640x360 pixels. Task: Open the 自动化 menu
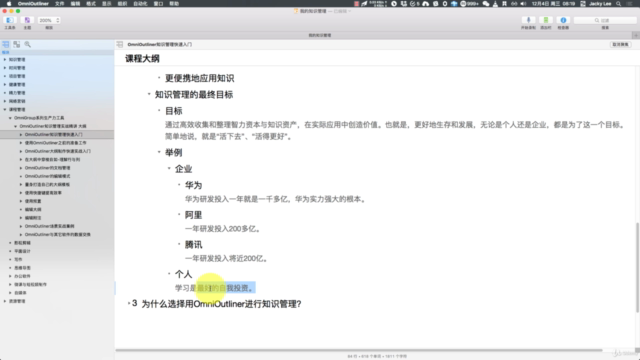pos(140,4)
